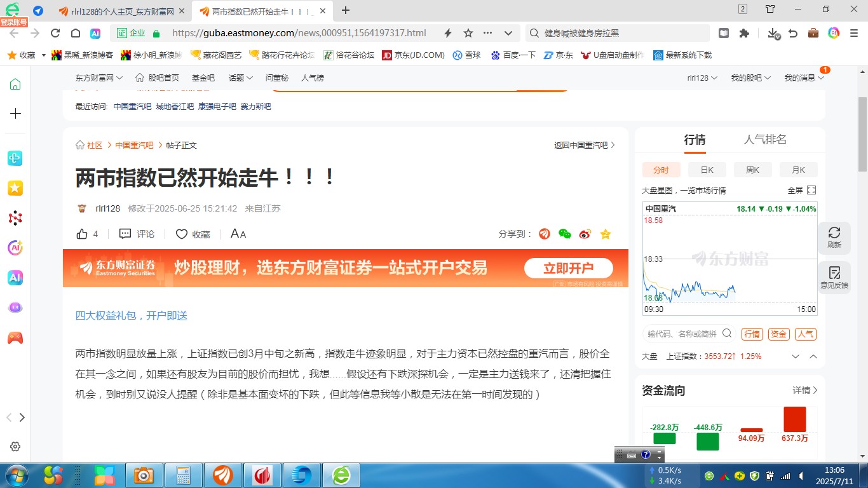Share post to Qzone star icon
Viewport: 868px width, 488px height.
(x=606, y=234)
